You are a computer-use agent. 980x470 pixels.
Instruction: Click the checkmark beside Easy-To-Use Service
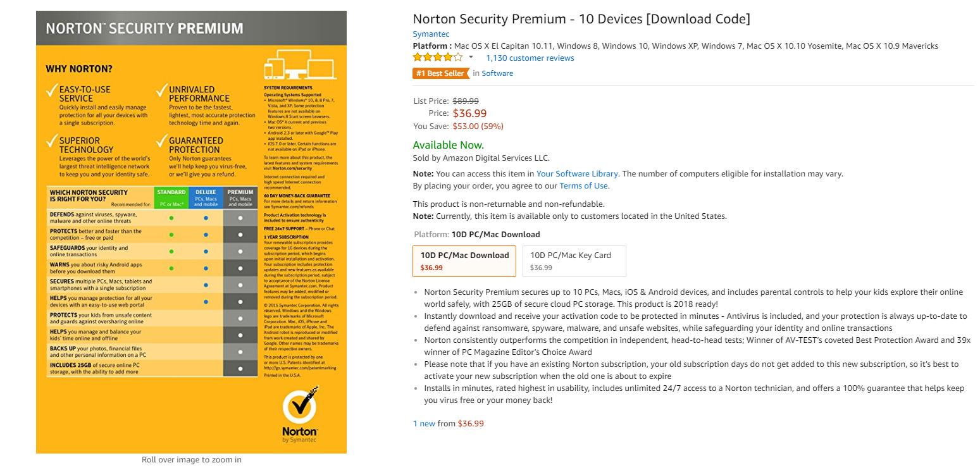(x=52, y=91)
